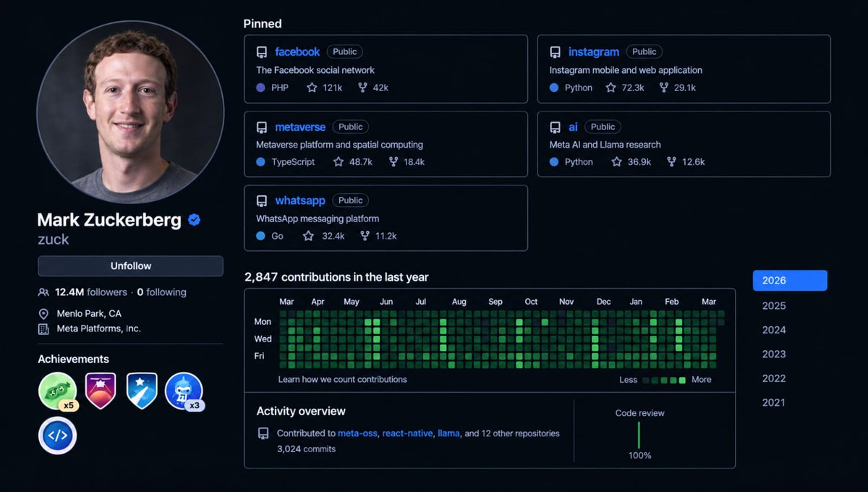Switch to the 2025 contribution year
The width and height of the screenshot is (868, 492).
774,305
